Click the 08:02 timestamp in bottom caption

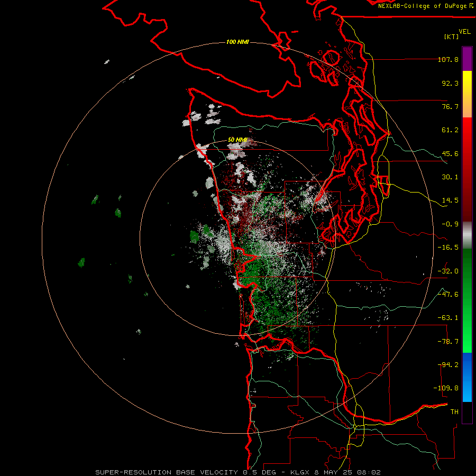tap(369, 472)
